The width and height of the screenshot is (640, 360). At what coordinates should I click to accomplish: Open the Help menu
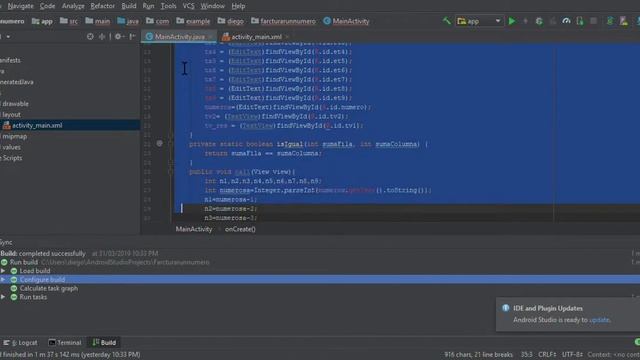[238, 6]
